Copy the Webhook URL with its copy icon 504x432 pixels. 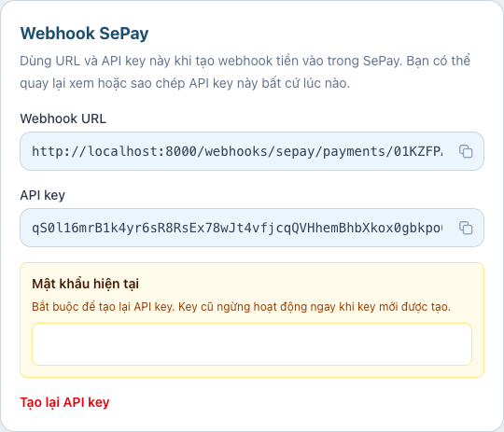click(x=466, y=151)
